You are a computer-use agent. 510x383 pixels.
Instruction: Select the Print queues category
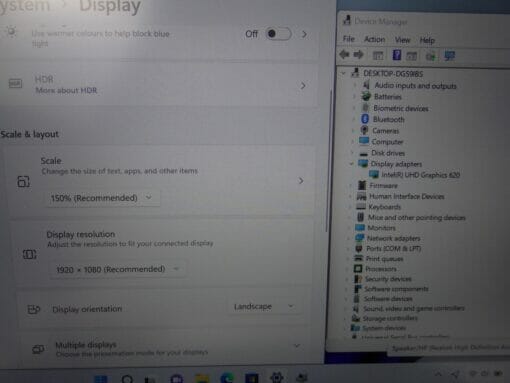[384, 259]
